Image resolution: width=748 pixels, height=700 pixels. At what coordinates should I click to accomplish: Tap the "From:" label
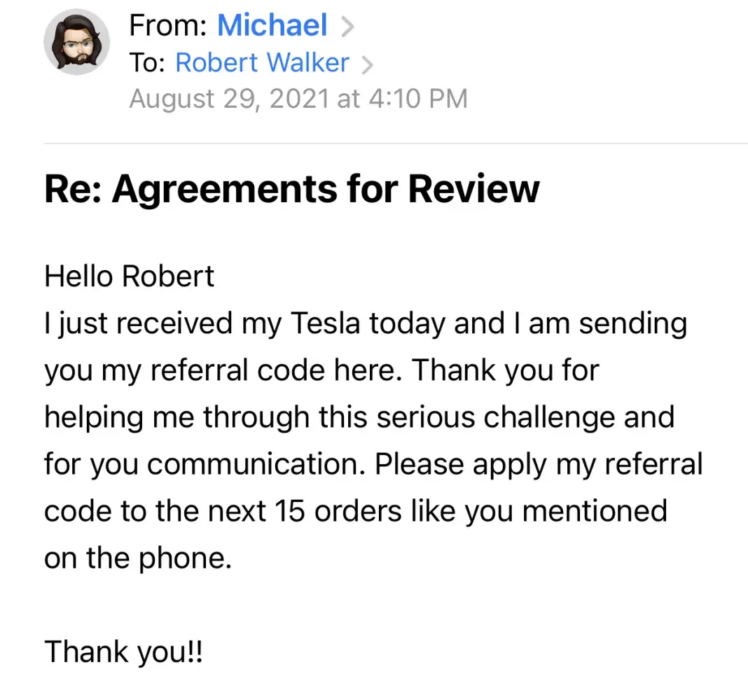tap(168, 27)
